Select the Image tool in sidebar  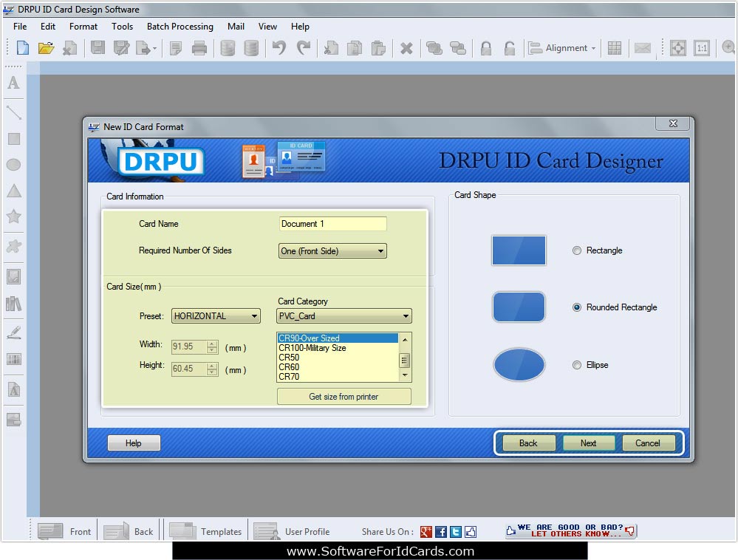tap(13, 277)
